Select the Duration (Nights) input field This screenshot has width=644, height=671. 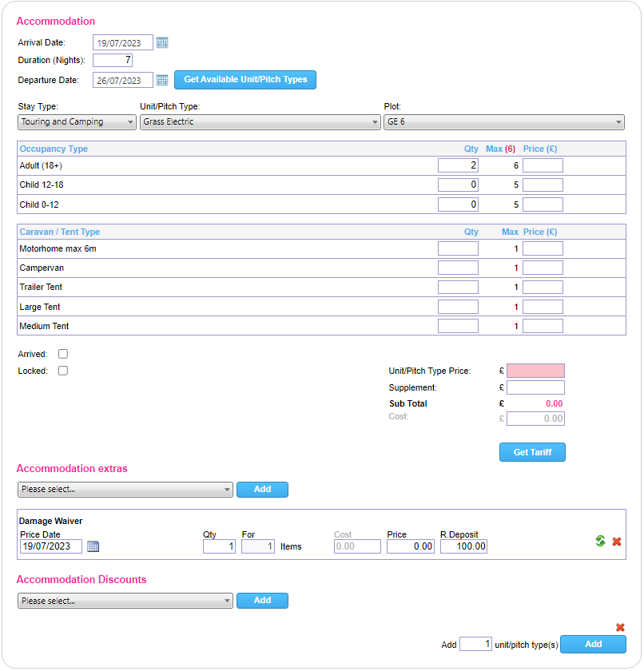point(113,60)
